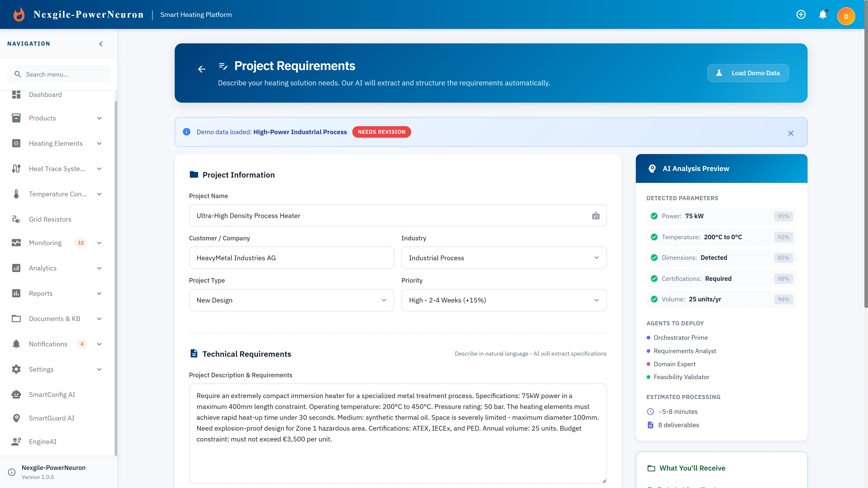Click the plus icon in the top bar
868x488 pixels.
point(801,14)
